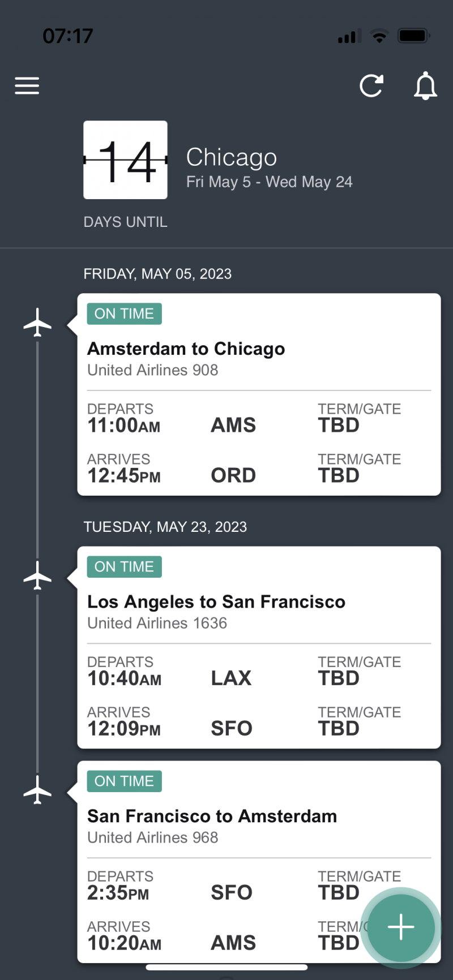This screenshot has width=453, height=980.
Task: Tap the Tuesday, May 23, 2023 date header
Action: pos(165,527)
